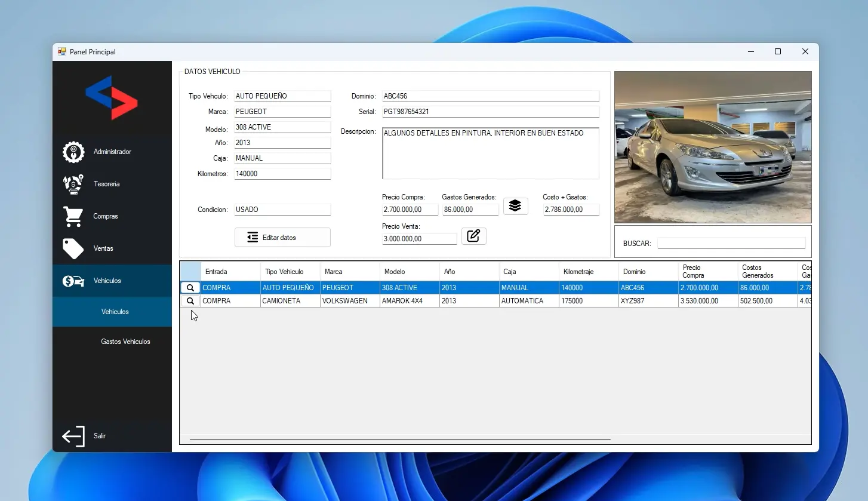Image resolution: width=868 pixels, height=501 pixels.
Task: Click the Ventas menu label
Action: point(103,248)
